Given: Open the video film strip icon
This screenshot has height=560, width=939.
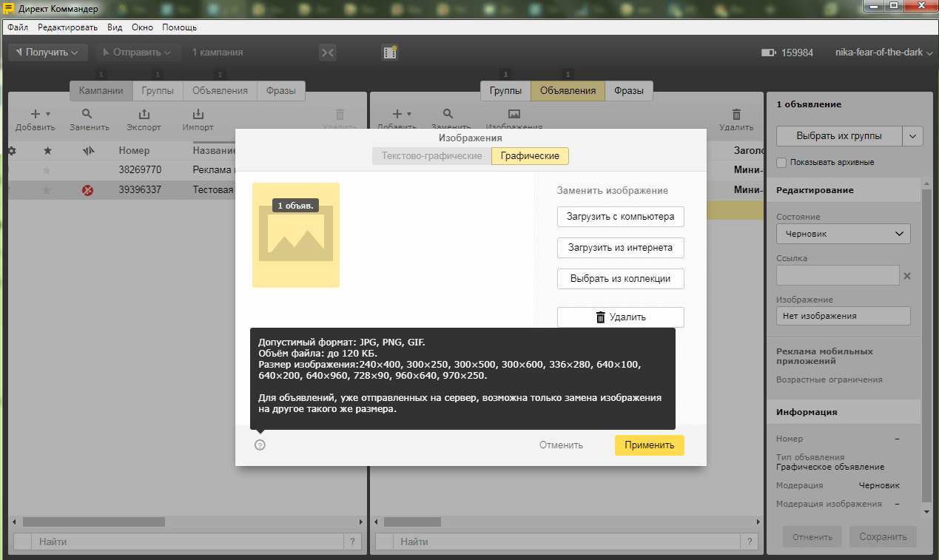Looking at the screenshot, I should tap(390, 53).
